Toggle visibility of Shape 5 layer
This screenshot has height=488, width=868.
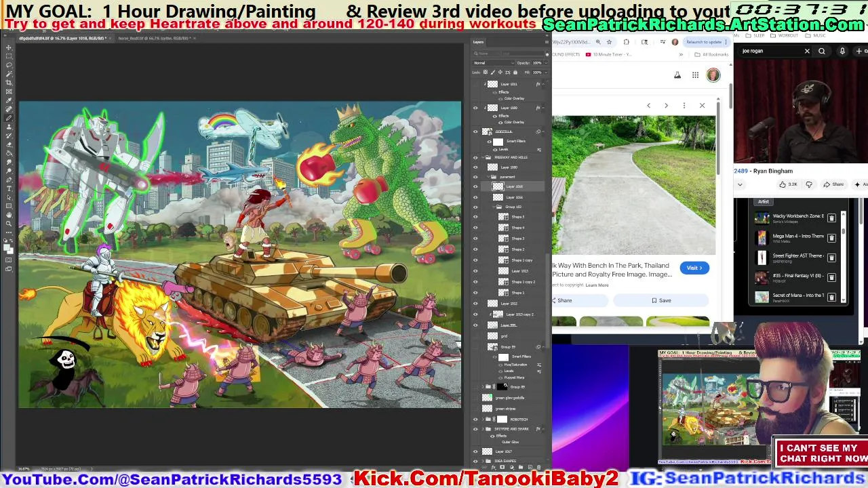pyautogui.click(x=475, y=217)
